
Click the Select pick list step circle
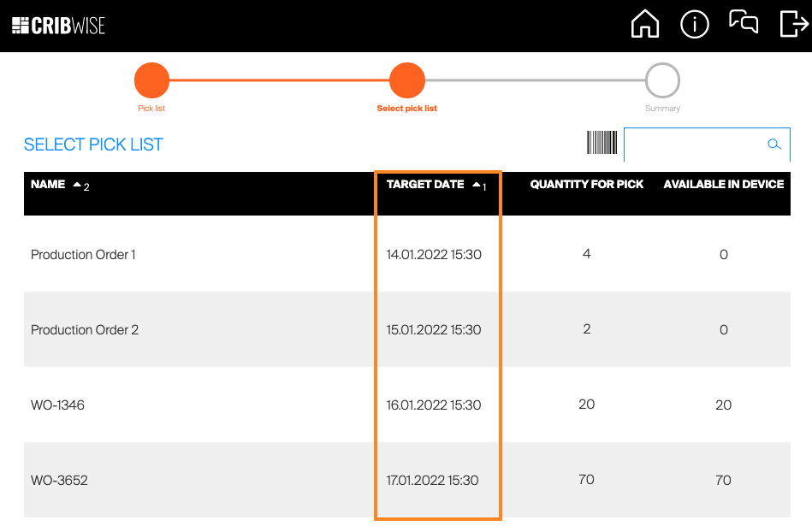[407, 81]
